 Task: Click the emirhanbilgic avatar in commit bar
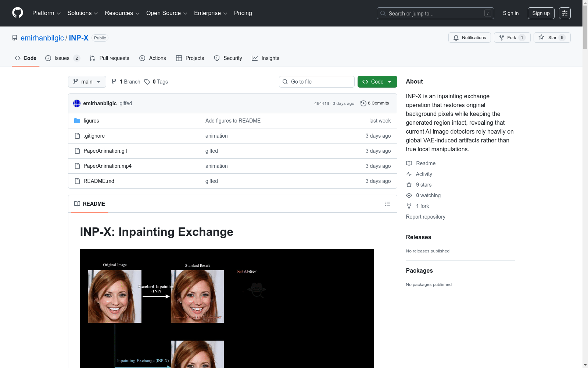(77, 103)
